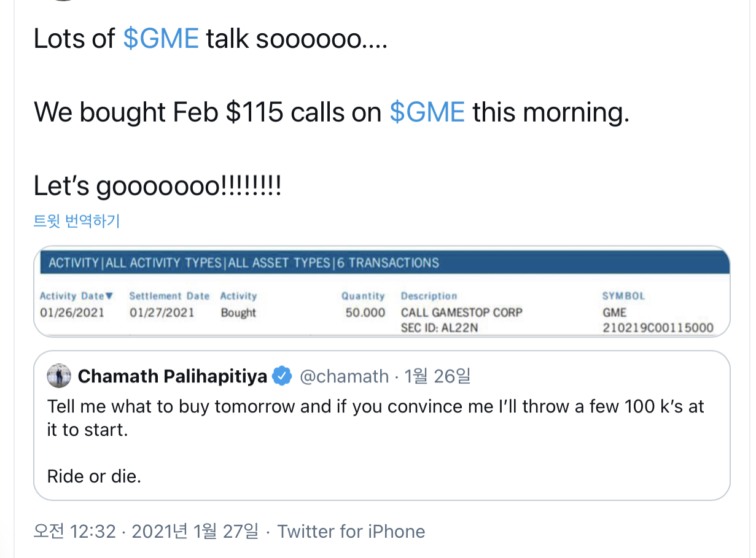Click "Ride or die." in quoted tweet
The image size is (756, 558).
94,476
